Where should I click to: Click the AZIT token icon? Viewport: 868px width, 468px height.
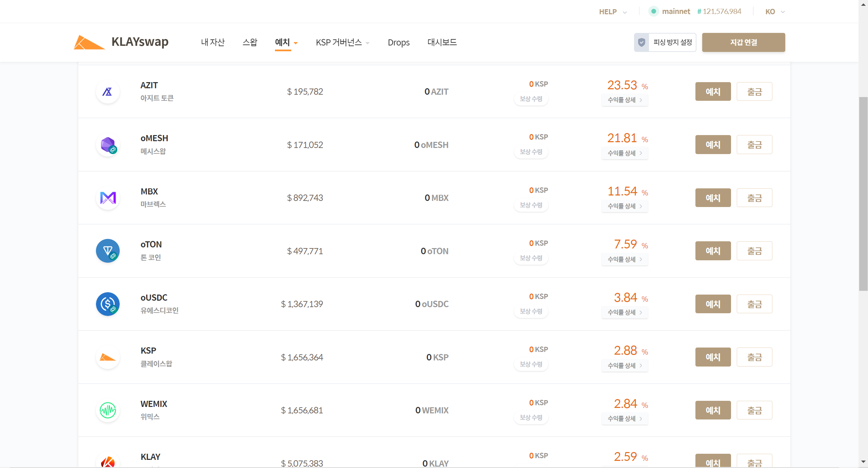pos(107,91)
